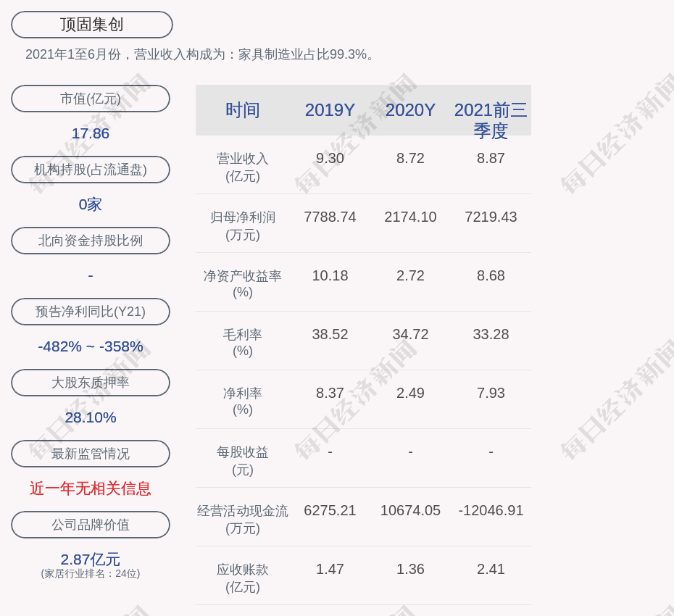Select receivables 2.41
Viewport: 674px width, 616px height.
(491, 569)
